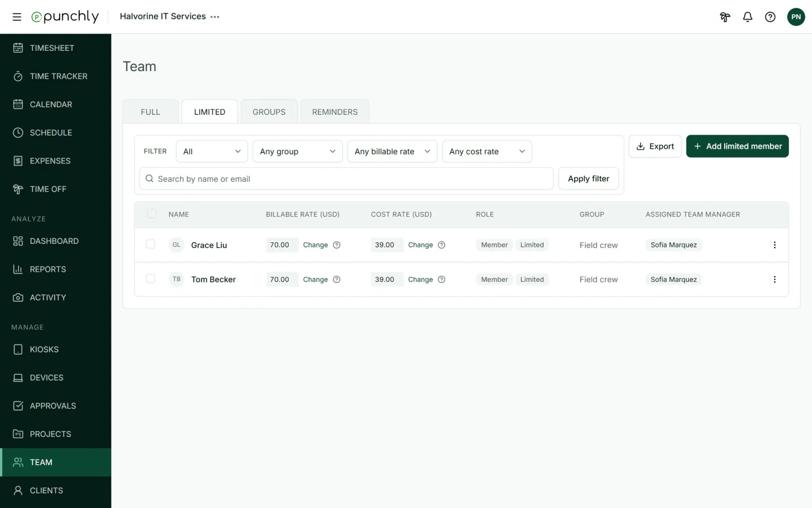Expand the Any cost rate dropdown
Viewport: 812px width, 508px height.
(x=487, y=151)
